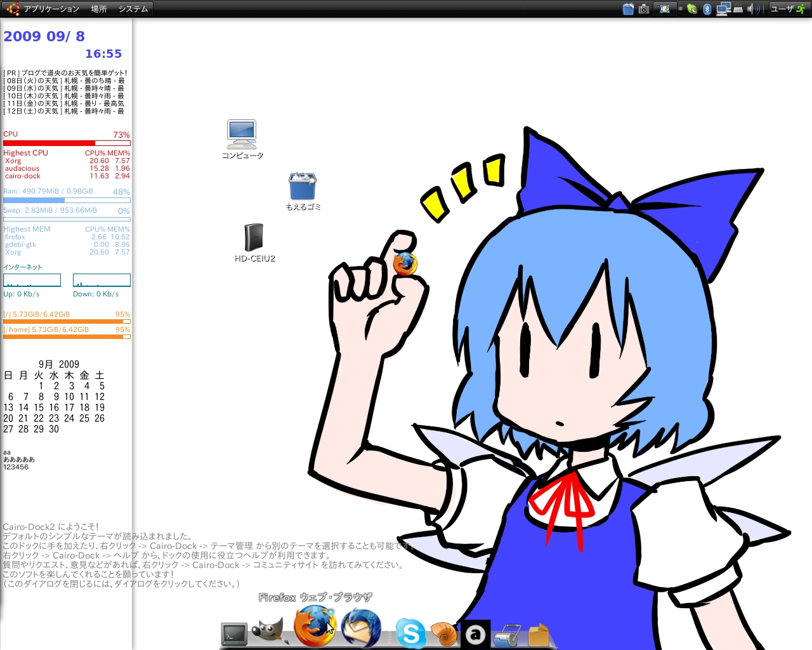The width and height of the screenshot is (812, 650).
Task: Open the blue folder icon in top panel
Action: click(x=628, y=9)
